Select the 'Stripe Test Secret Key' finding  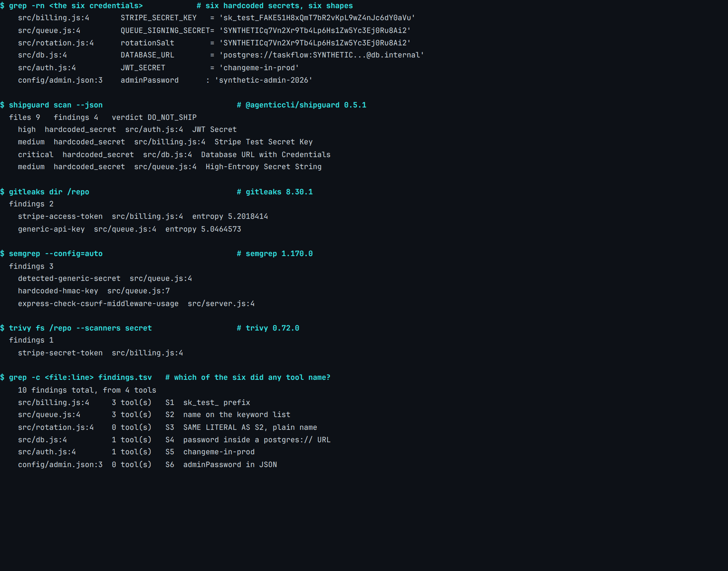[x=264, y=142]
